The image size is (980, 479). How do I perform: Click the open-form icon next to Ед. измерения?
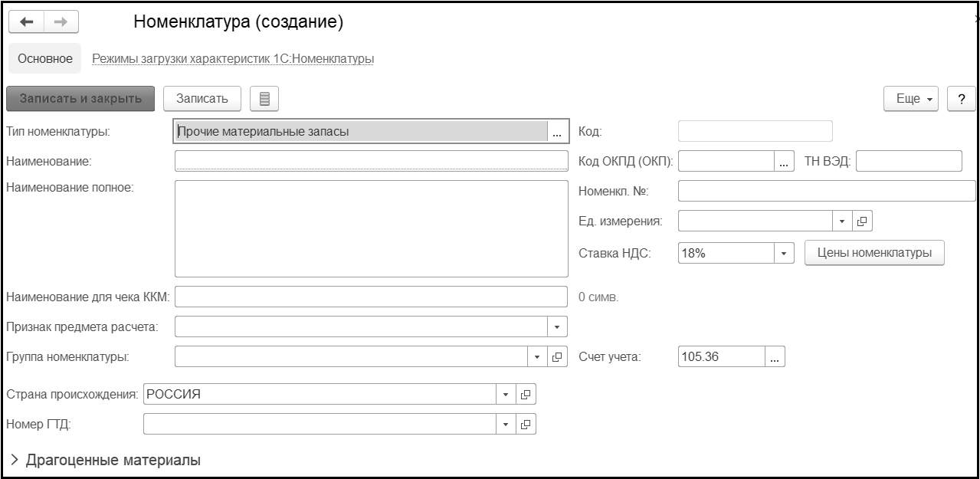coord(862,221)
